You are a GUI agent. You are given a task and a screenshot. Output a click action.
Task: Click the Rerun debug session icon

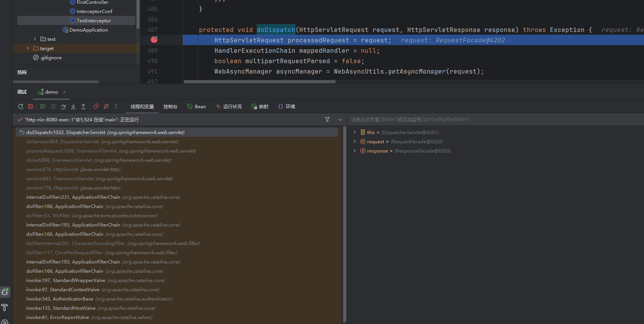click(x=20, y=107)
